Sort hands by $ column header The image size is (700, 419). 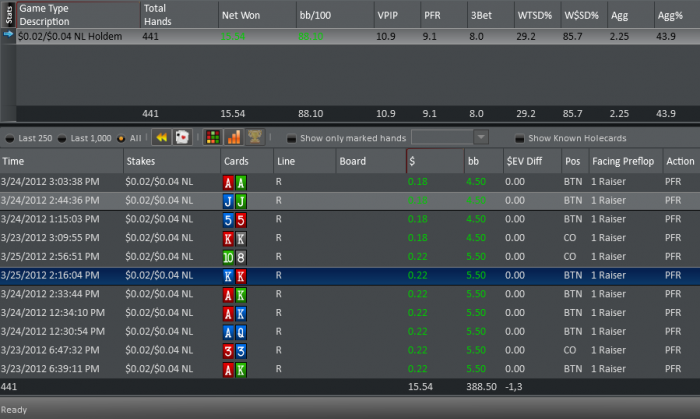pos(435,161)
